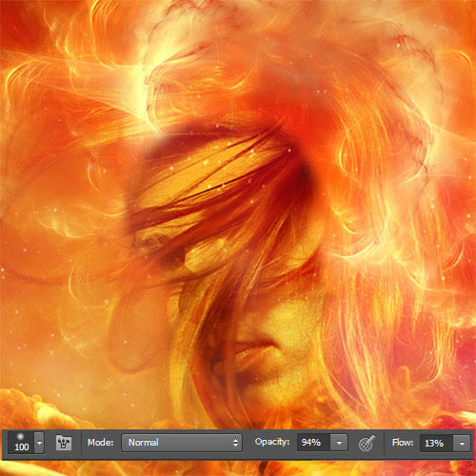Expand the Flow slider dropdown arrow
Viewport: 476px width, 476px height.
click(x=462, y=443)
